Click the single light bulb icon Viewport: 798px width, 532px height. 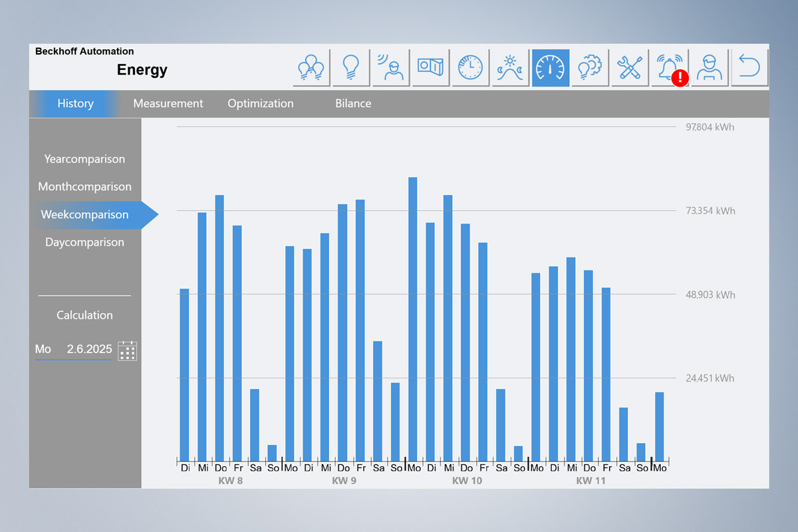click(351, 67)
